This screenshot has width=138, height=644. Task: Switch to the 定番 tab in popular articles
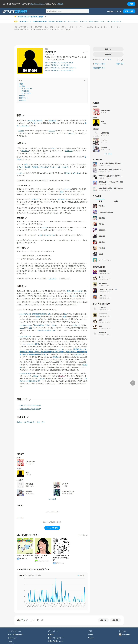click(x=116, y=201)
